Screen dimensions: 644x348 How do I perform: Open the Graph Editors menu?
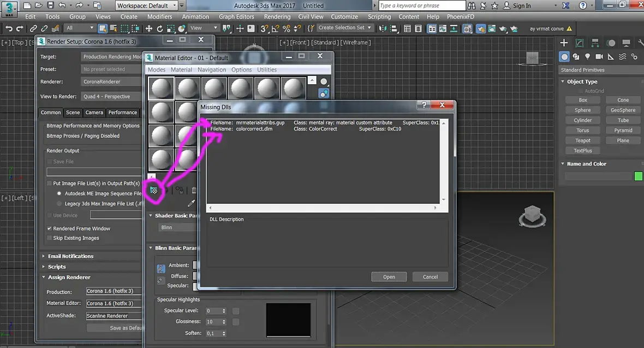coord(236,16)
